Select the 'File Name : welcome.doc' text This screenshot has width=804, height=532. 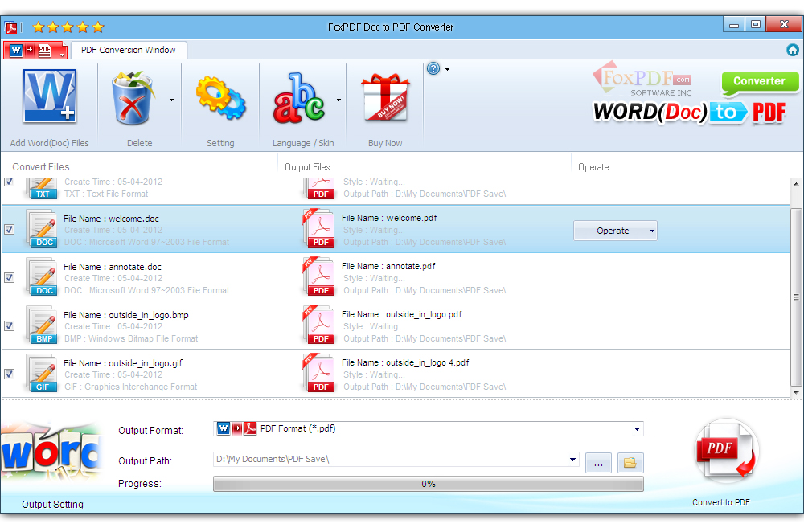[x=111, y=219]
